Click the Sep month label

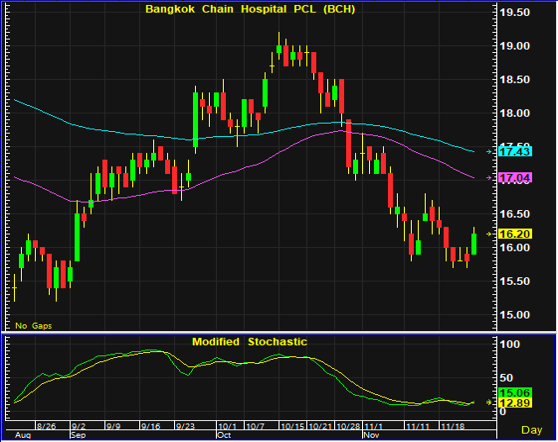click(x=78, y=435)
